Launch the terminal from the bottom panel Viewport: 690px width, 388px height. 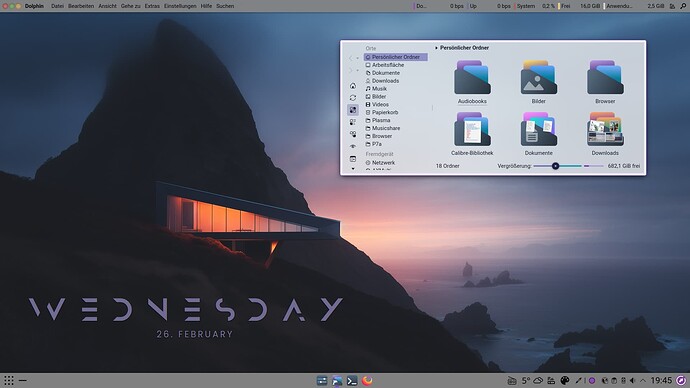pyautogui.click(x=352, y=381)
